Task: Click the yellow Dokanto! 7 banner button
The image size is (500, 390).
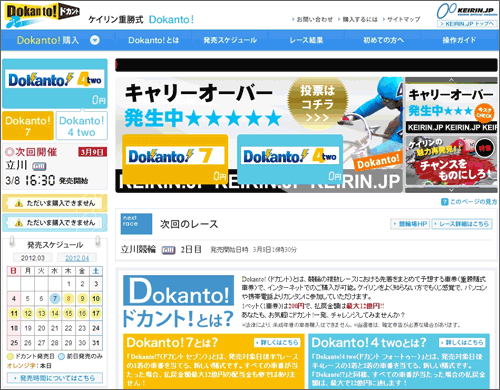Action: pyautogui.click(x=175, y=159)
